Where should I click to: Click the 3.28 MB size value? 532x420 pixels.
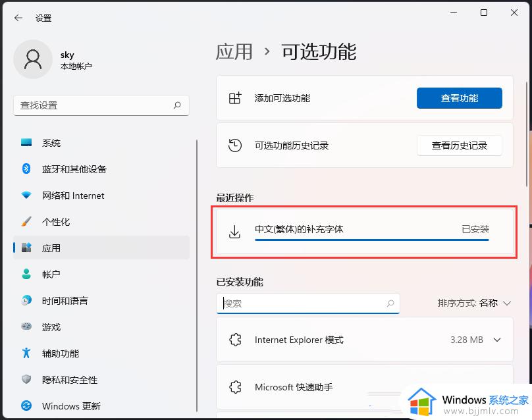467,340
